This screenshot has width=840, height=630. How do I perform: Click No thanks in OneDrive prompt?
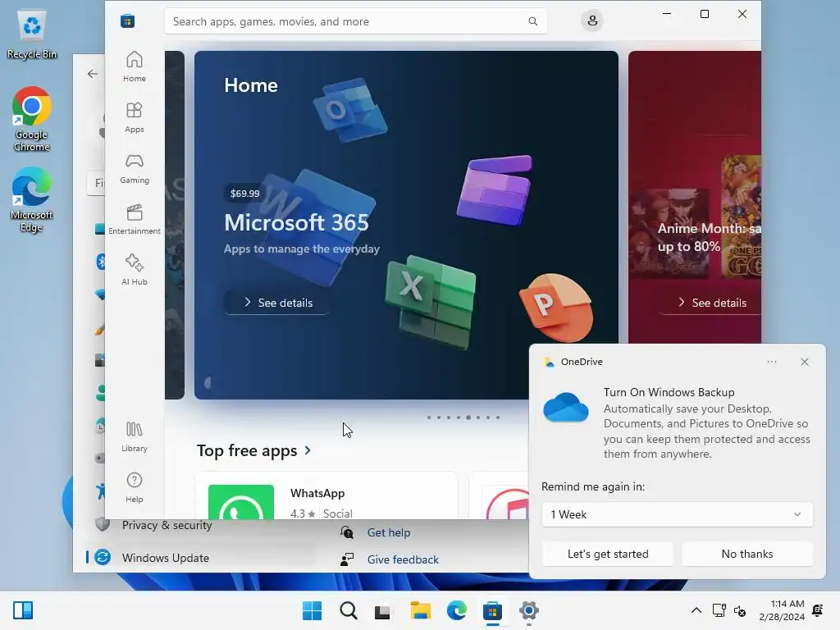click(746, 554)
